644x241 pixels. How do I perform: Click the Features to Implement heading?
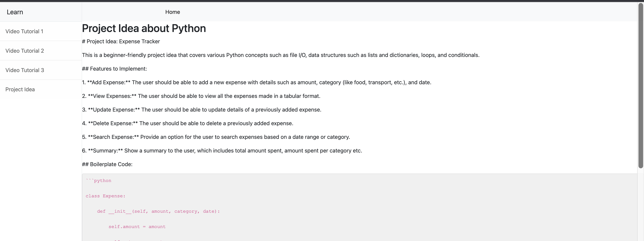(x=114, y=69)
